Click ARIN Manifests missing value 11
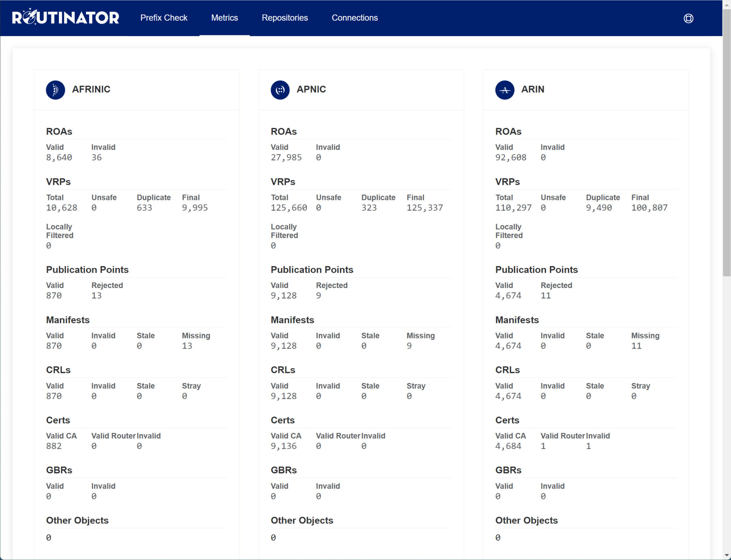731x560 pixels. (x=636, y=346)
